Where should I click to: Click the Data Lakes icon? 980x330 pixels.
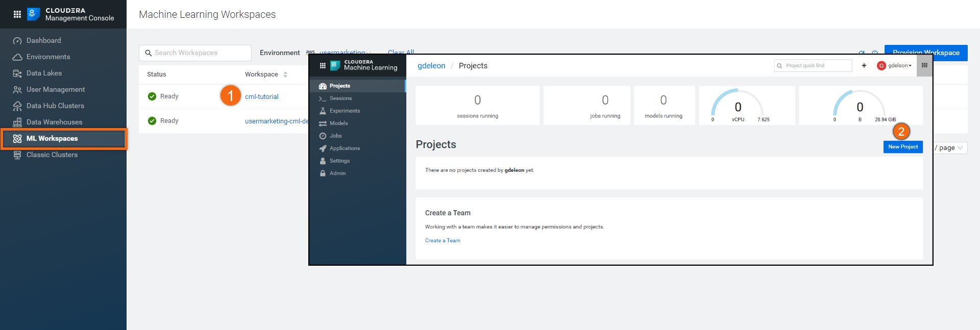tap(17, 73)
